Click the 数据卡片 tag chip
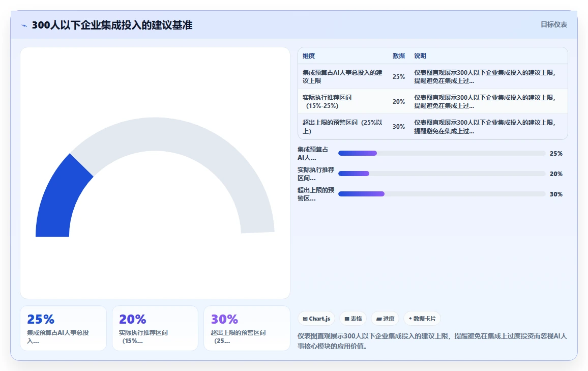 [422, 319]
